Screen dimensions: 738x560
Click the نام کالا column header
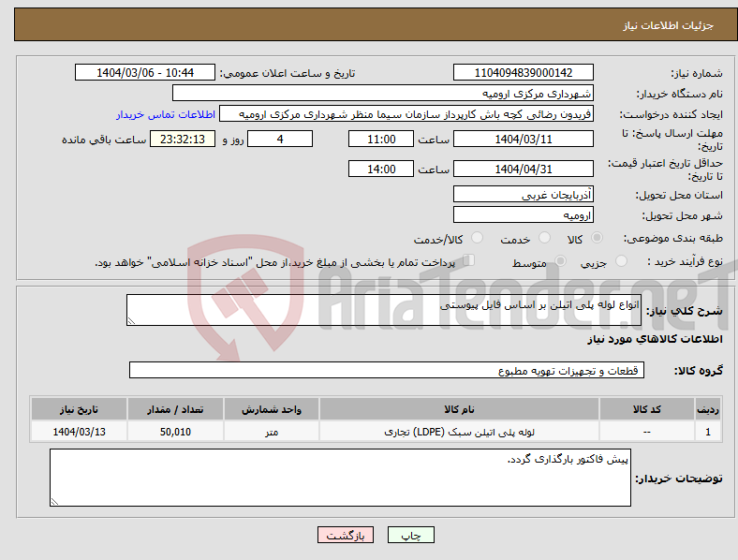click(x=459, y=409)
